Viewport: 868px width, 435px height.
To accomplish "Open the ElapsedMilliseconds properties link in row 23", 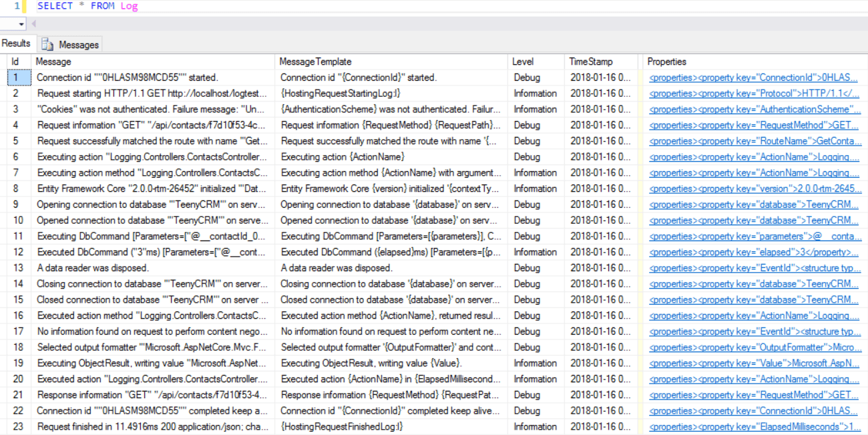I will (x=754, y=426).
